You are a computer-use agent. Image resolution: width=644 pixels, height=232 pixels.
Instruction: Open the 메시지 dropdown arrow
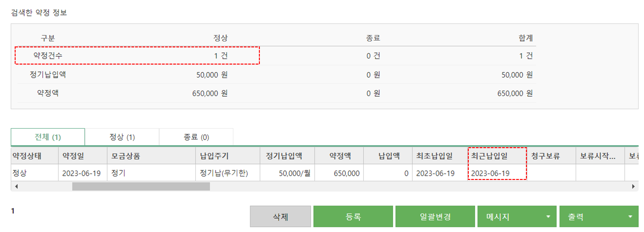(548, 217)
